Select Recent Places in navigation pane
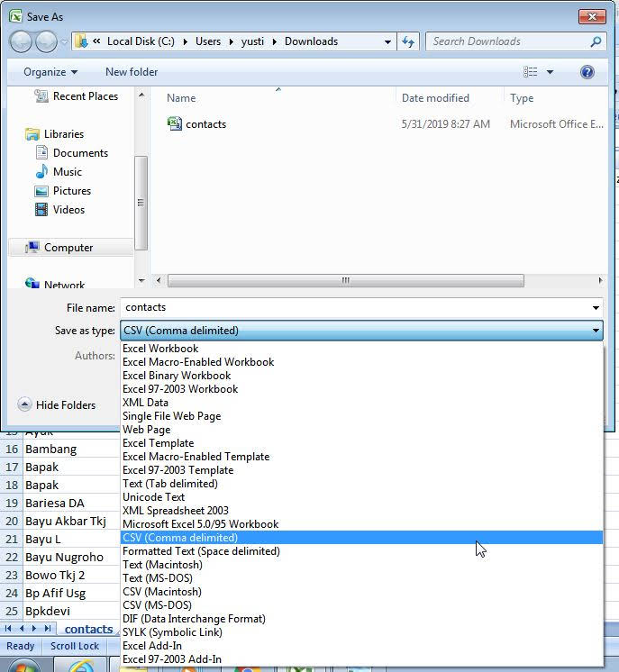Image resolution: width=619 pixels, height=672 pixels. (x=77, y=96)
